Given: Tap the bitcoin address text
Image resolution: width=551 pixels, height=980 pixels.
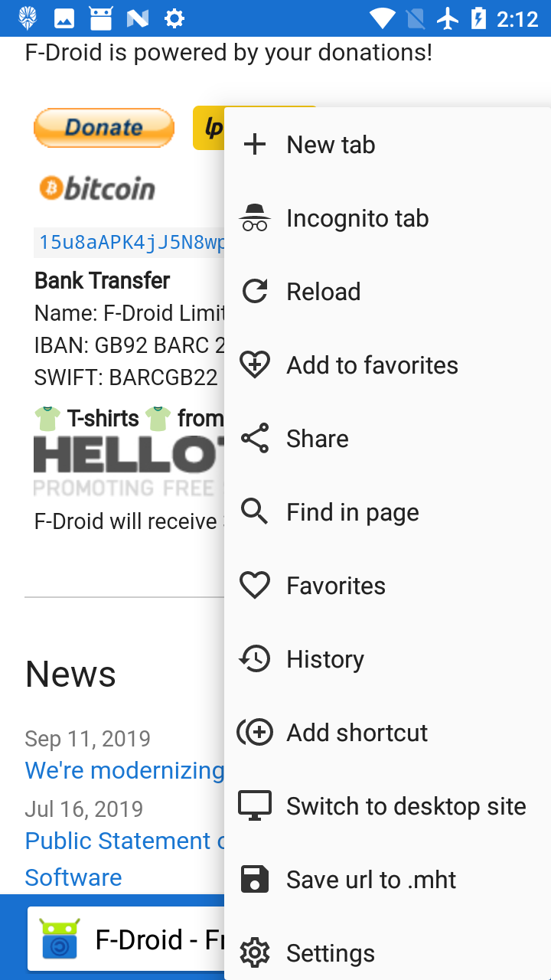Looking at the screenshot, I should (x=132, y=243).
